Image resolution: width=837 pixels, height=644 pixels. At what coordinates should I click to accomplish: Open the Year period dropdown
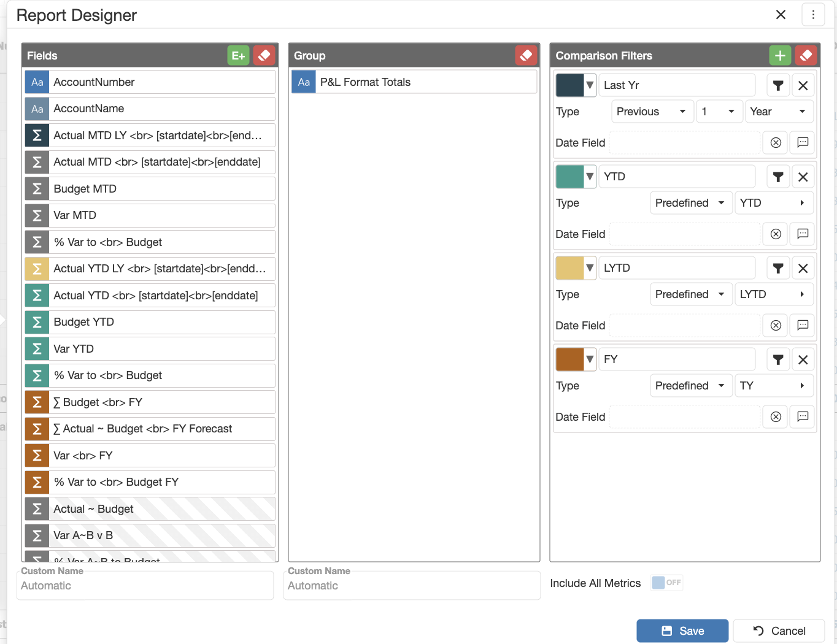[x=779, y=112]
